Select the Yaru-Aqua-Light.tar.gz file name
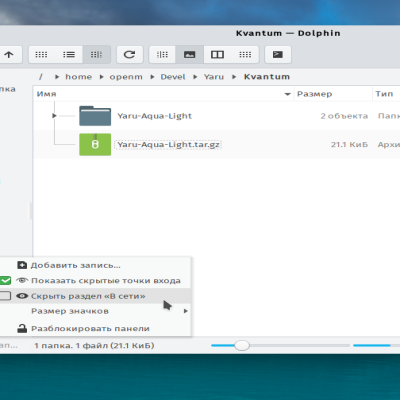This screenshot has height=400, width=400. pyautogui.click(x=168, y=145)
